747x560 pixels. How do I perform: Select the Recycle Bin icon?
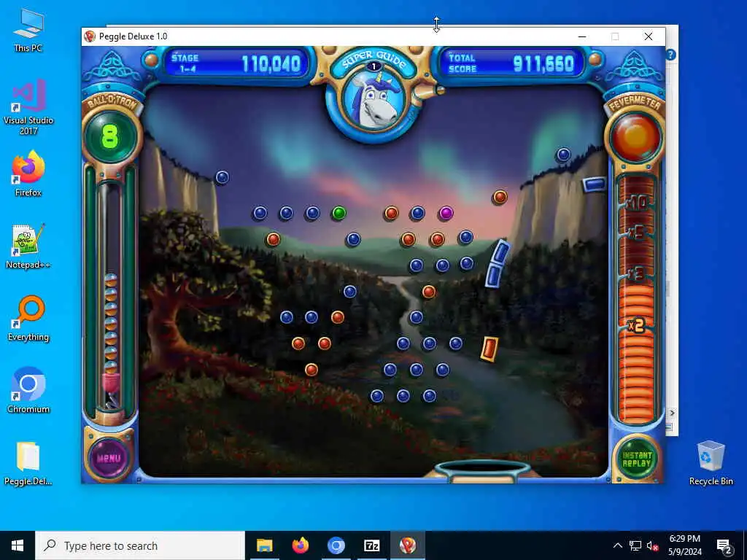pos(711,463)
